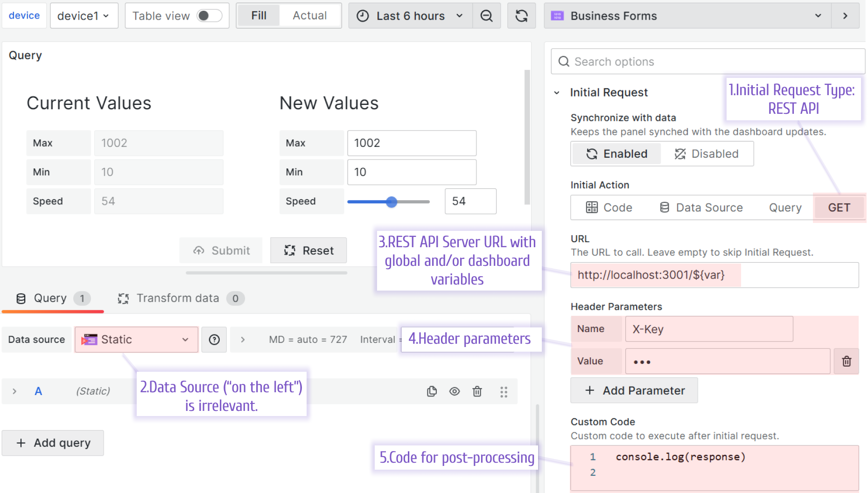Duplicate query A using the copy icon
The image size is (868, 493).
coord(432,392)
